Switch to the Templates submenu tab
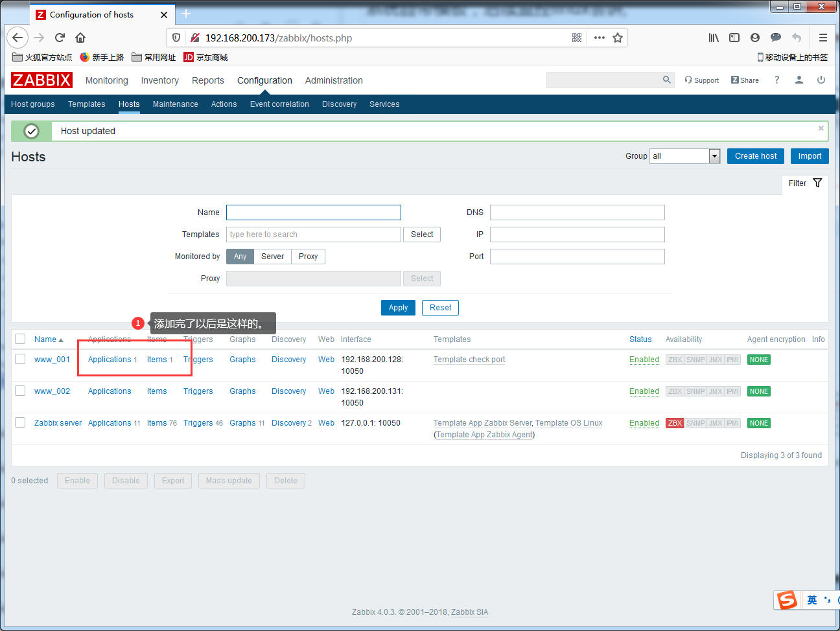The width and height of the screenshot is (840, 631). tap(87, 104)
